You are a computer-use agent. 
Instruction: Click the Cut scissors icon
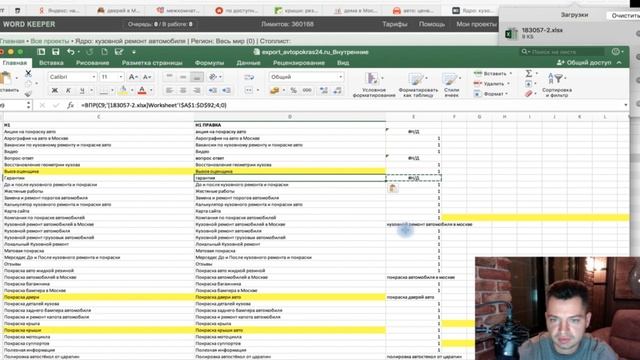tap(28, 73)
